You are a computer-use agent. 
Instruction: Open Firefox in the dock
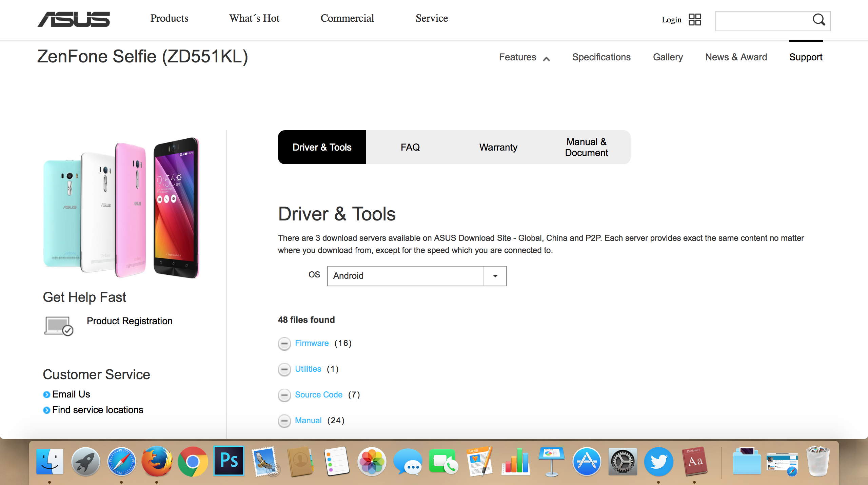click(x=157, y=461)
